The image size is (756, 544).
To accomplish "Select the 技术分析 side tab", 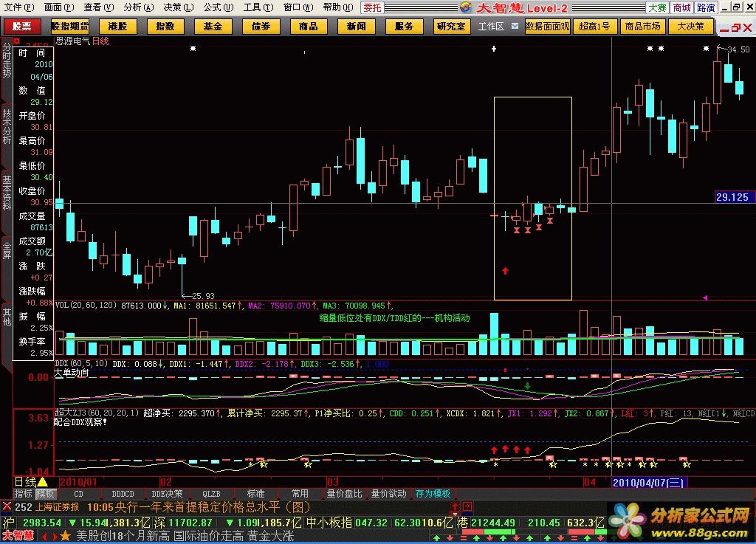I will (7, 125).
